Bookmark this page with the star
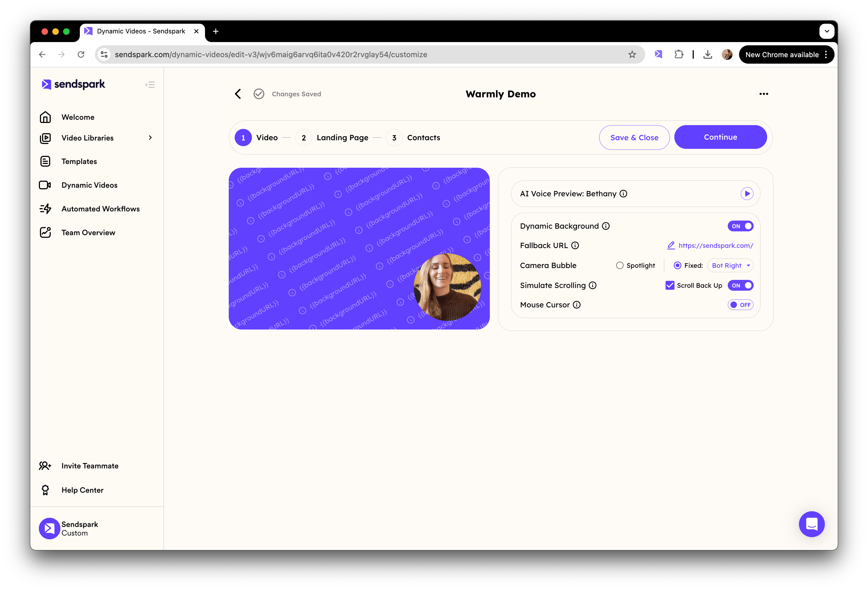 point(632,54)
